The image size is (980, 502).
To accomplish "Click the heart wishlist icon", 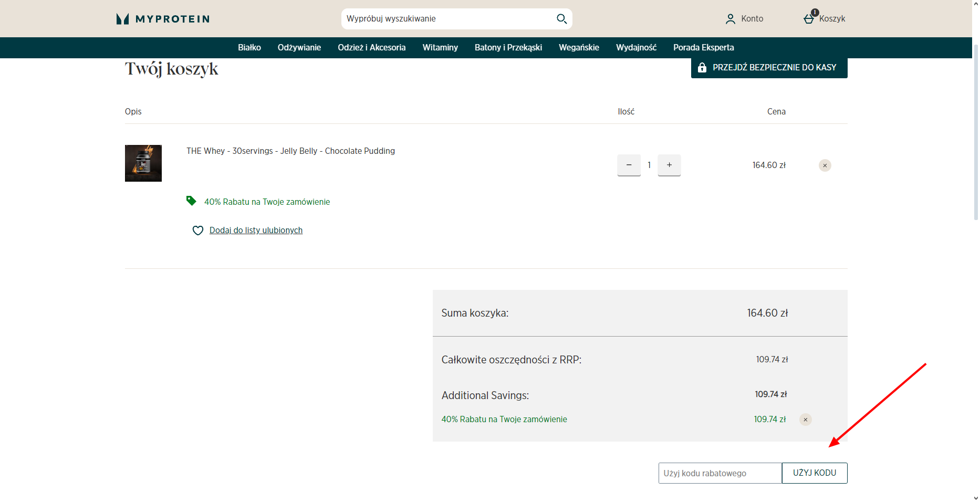I will (198, 231).
